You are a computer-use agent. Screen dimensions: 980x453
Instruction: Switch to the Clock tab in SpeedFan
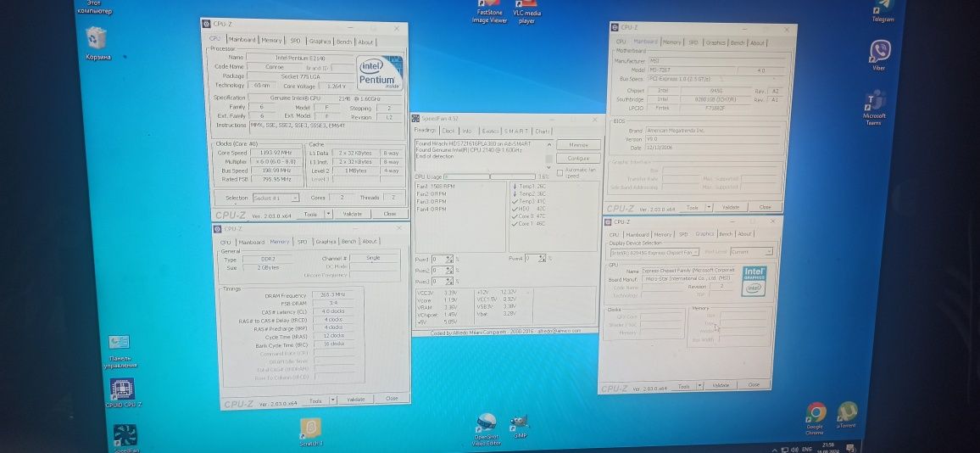click(x=448, y=131)
